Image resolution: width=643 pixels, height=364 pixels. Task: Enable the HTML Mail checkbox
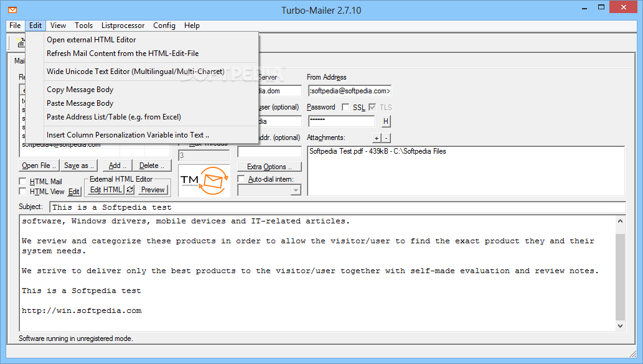(x=23, y=181)
